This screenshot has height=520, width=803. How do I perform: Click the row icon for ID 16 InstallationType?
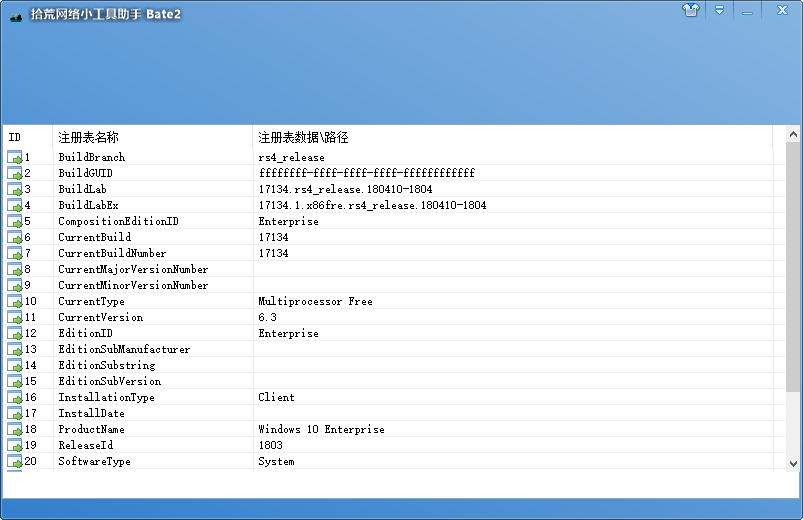(15, 398)
